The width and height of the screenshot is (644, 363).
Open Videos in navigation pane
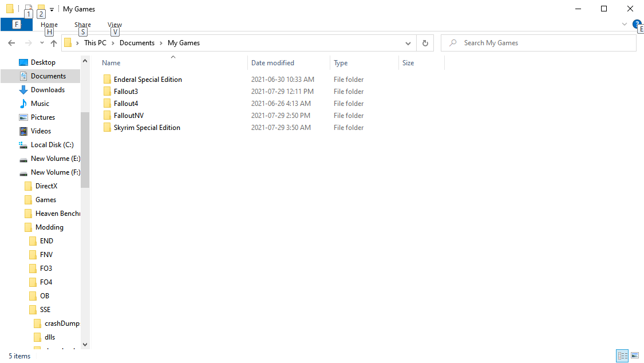pyautogui.click(x=41, y=131)
